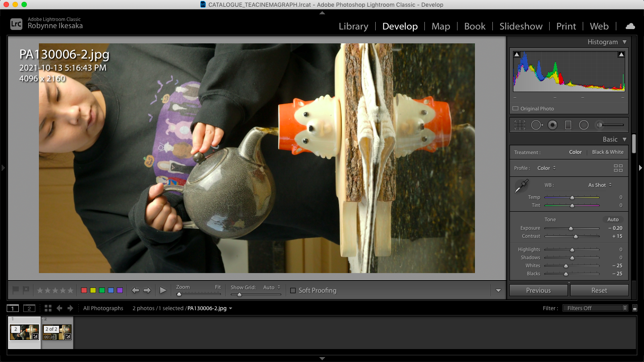Viewport: 644px width, 362px height.
Task: Open grid view from the filmstrip bar
Action: click(x=48, y=308)
